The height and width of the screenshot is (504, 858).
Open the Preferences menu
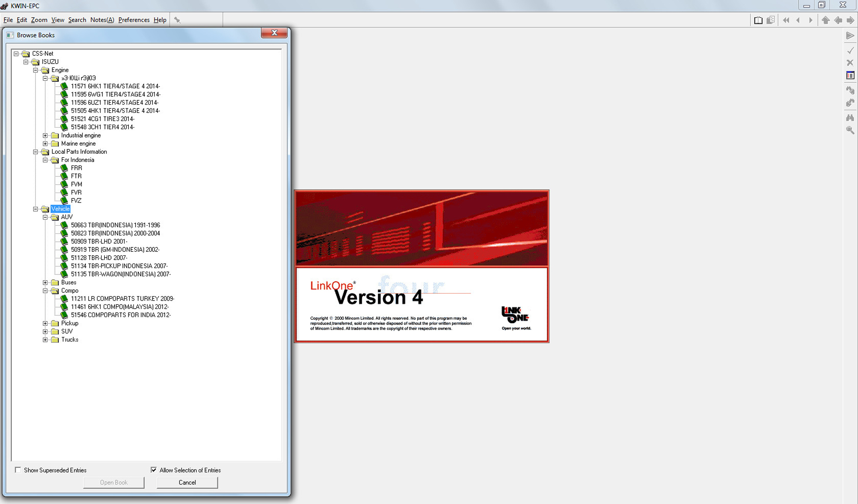pos(134,20)
